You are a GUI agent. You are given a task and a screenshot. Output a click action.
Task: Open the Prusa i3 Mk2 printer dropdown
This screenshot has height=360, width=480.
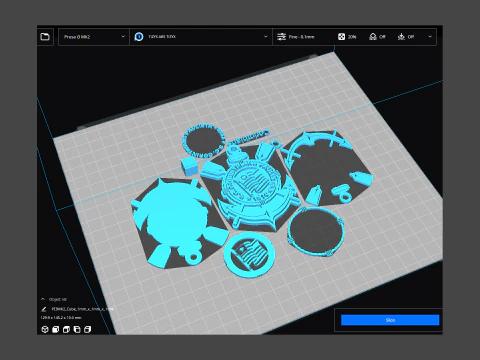pos(94,37)
